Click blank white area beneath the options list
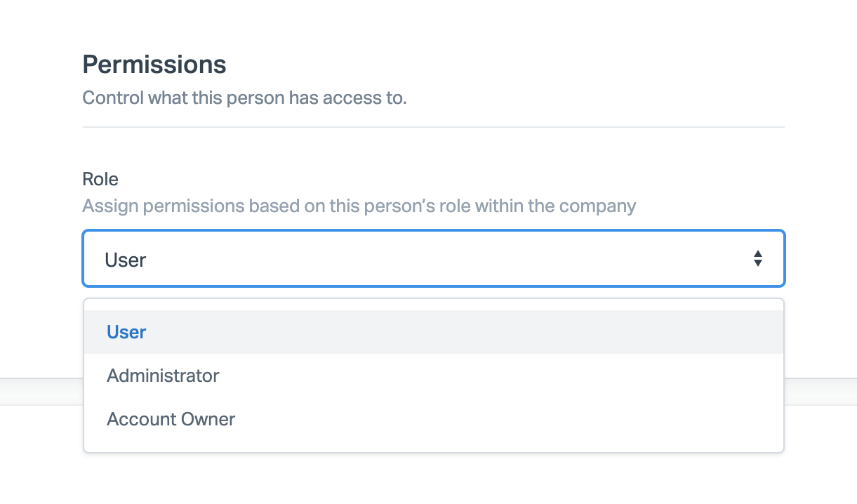This screenshot has width=857, height=504. click(x=433, y=481)
